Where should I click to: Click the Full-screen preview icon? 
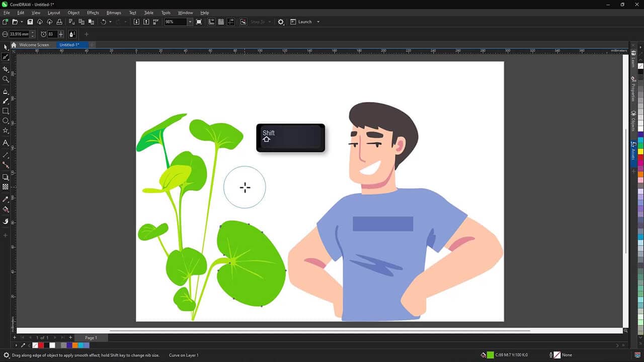tap(199, 22)
